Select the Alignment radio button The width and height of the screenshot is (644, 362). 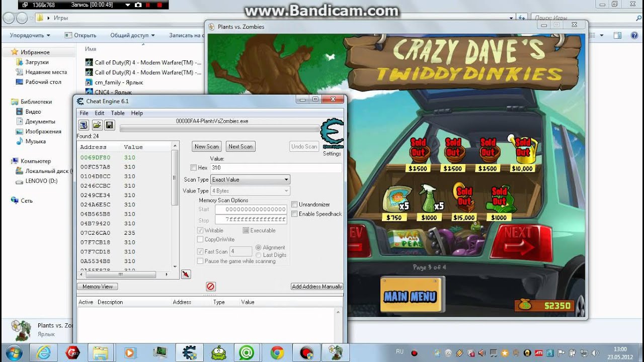[259, 247]
